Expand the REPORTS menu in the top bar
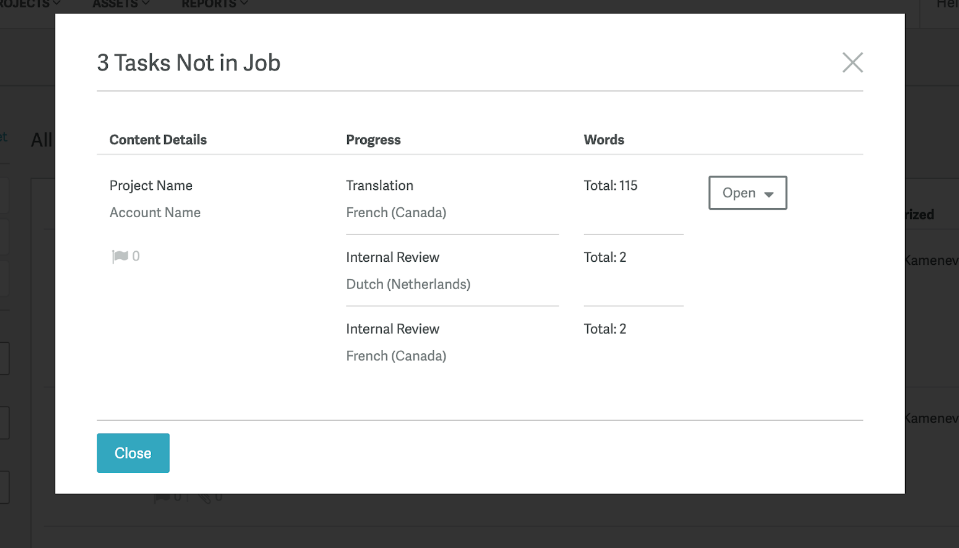Viewport: 959px width, 548px height. coord(214,4)
